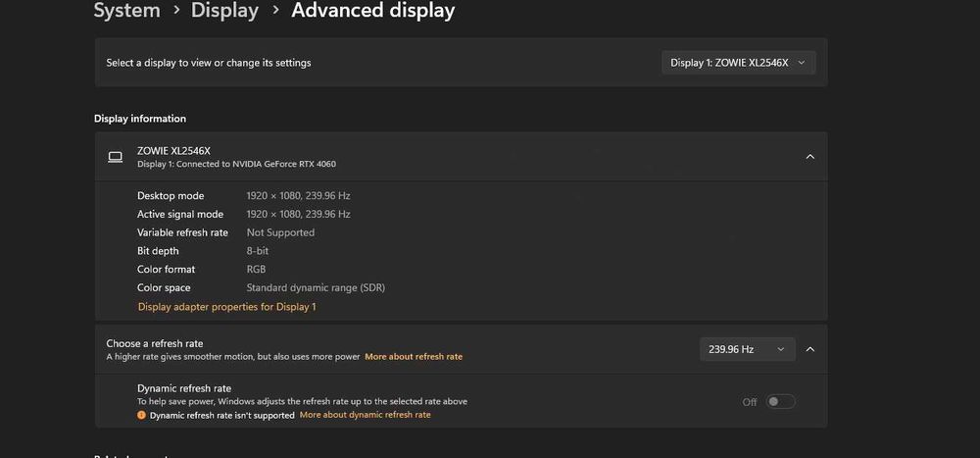Go back to System breadcrumb
980x458 pixels.
point(126,10)
